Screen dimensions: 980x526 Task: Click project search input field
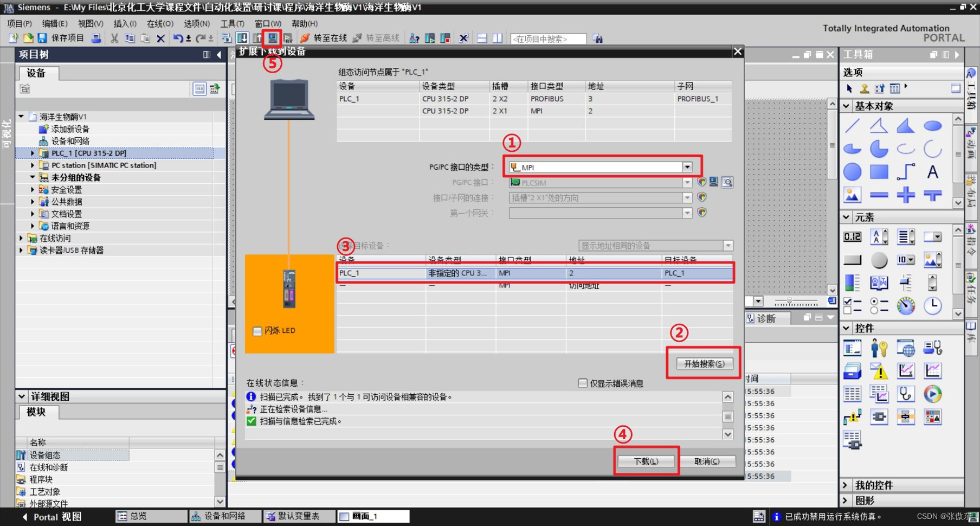(x=548, y=39)
